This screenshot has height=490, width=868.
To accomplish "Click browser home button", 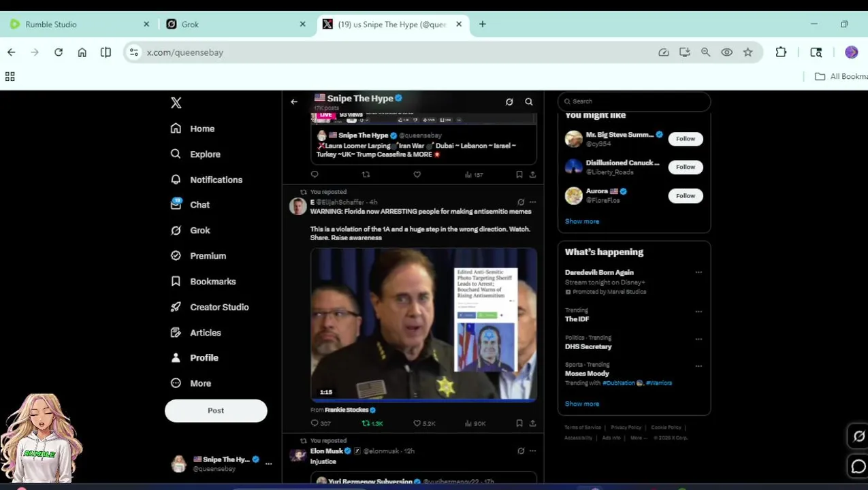I will click(82, 52).
